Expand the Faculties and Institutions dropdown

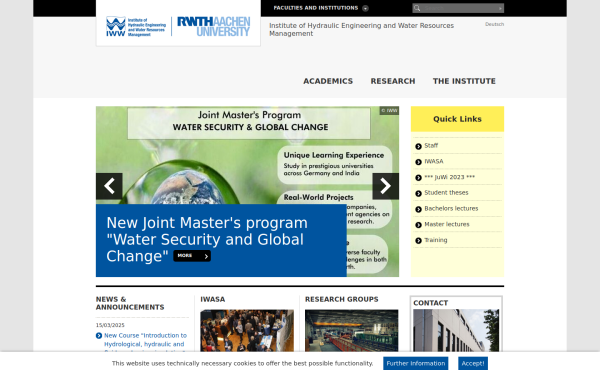tap(321, 8)
